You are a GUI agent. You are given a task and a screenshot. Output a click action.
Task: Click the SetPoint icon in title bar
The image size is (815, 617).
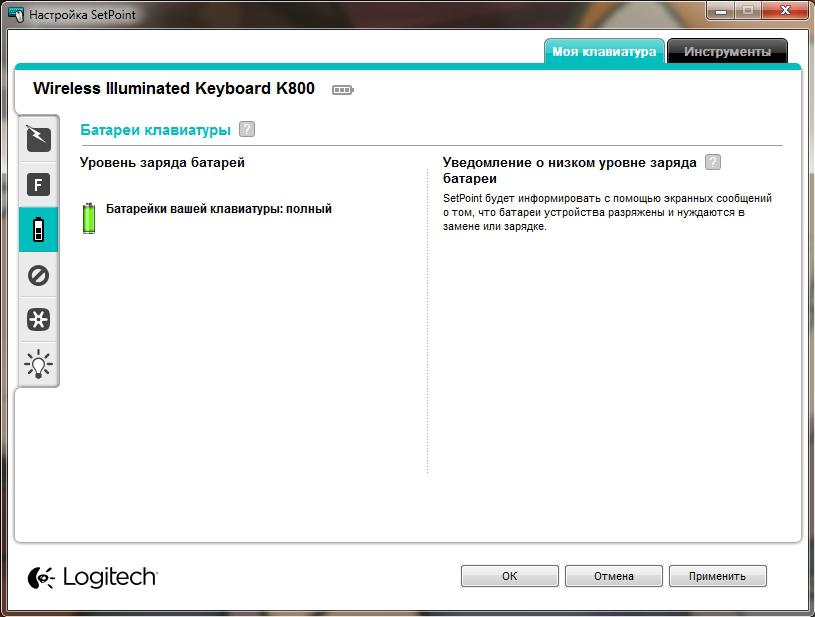point(16,14)
